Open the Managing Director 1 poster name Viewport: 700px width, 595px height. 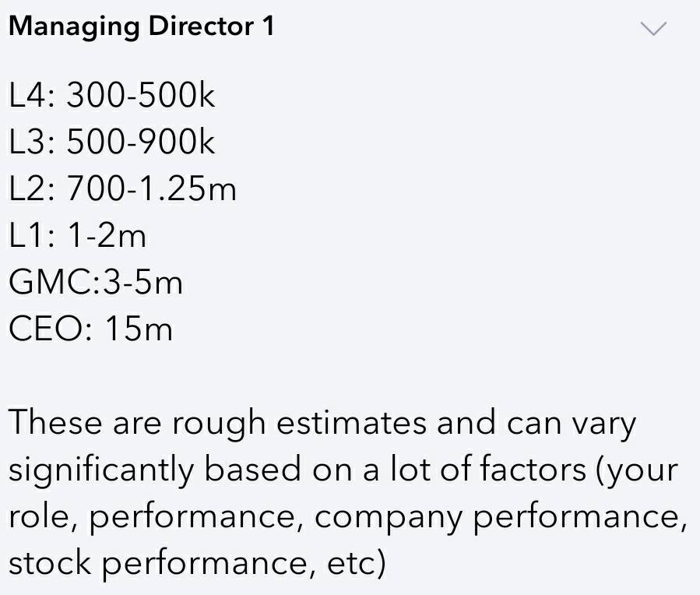(x=141, y=26)
